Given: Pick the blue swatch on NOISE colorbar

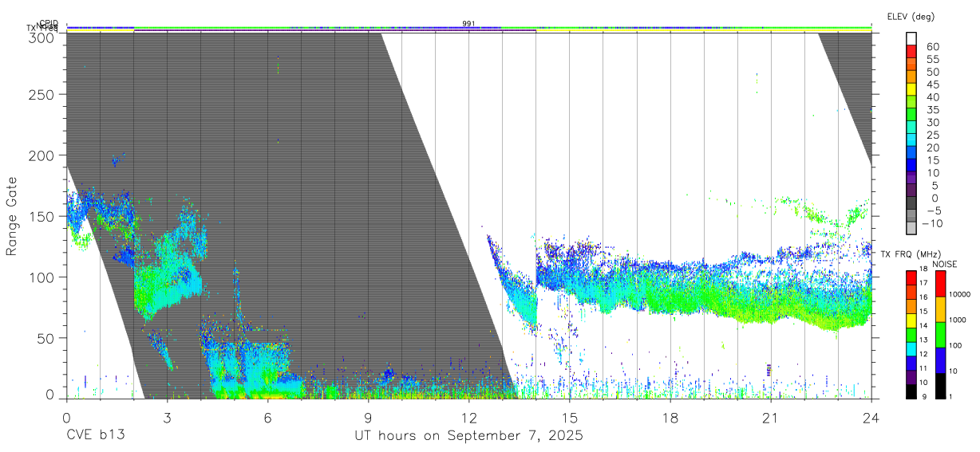Looking at the screenshot, I should (939, 360).
